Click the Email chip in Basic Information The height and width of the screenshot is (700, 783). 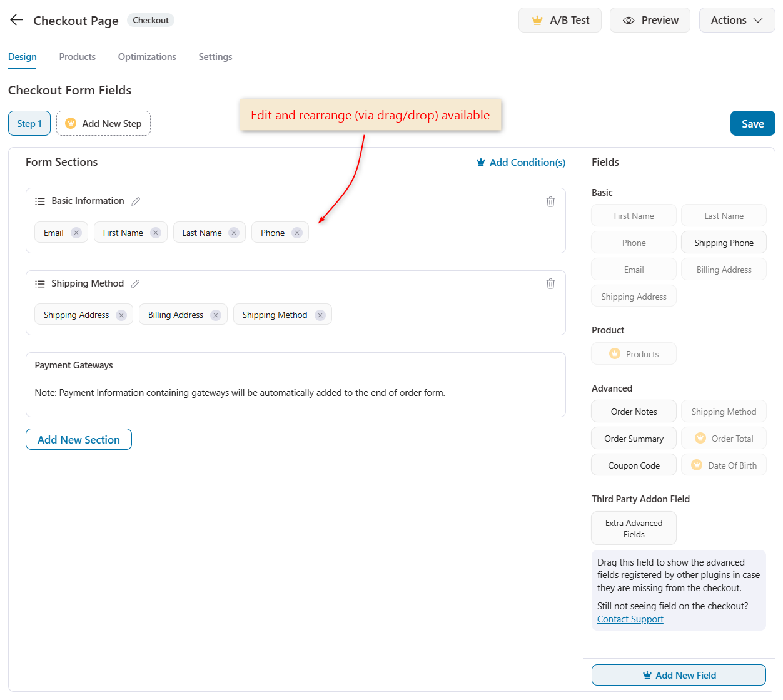tap(61, 233)
